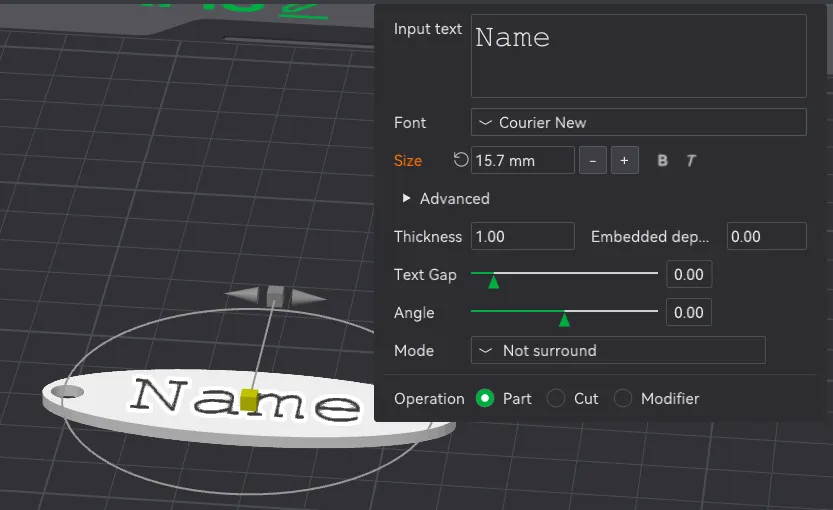Click the Embedded depth input field

point(767,236)
